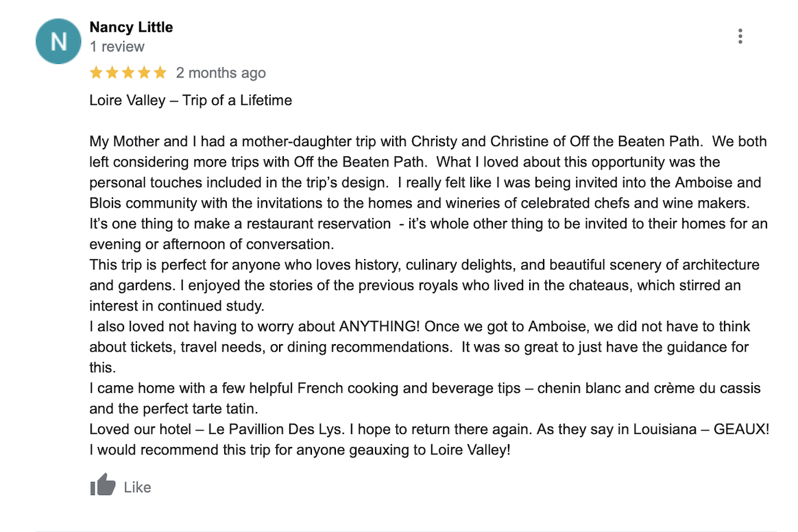Click the final line "I would recommend this trip"
Screen dimensions: 798x532
[x=300, y=450]
